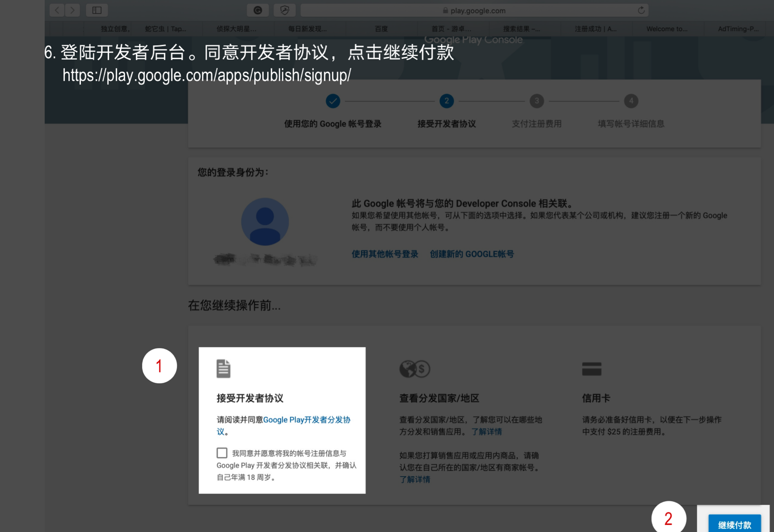This screenshot has width=774, height=532.
Task: Click the play.google.com address bar
Action: 475,10
